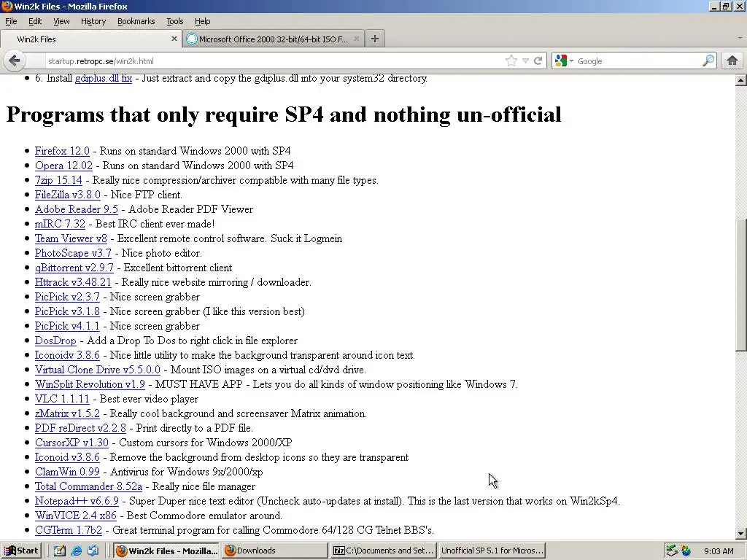Open the Firefox home page icon
Image resolution: width=747 pixels, height=560 pixels.
tap(732, 61)
